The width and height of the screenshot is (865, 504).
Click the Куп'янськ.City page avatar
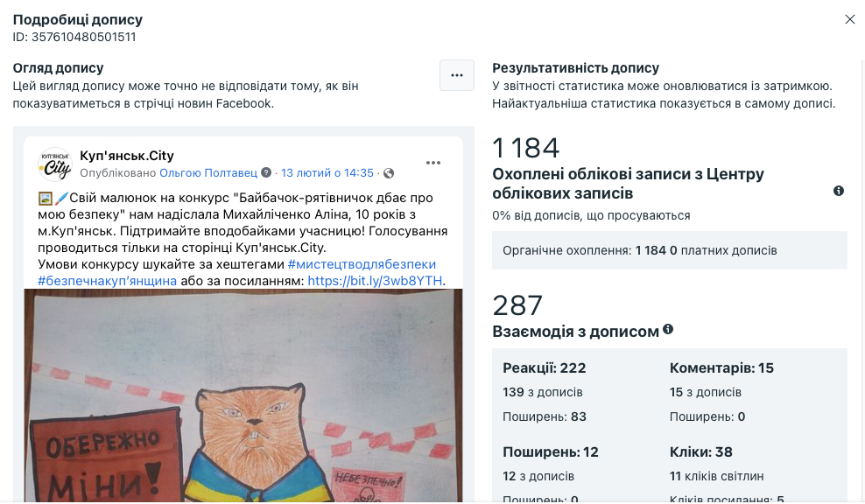(x=54, y=164)
